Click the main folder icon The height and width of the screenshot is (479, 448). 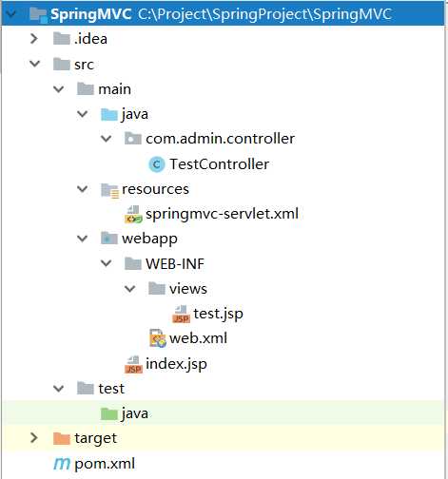(86, 89)
